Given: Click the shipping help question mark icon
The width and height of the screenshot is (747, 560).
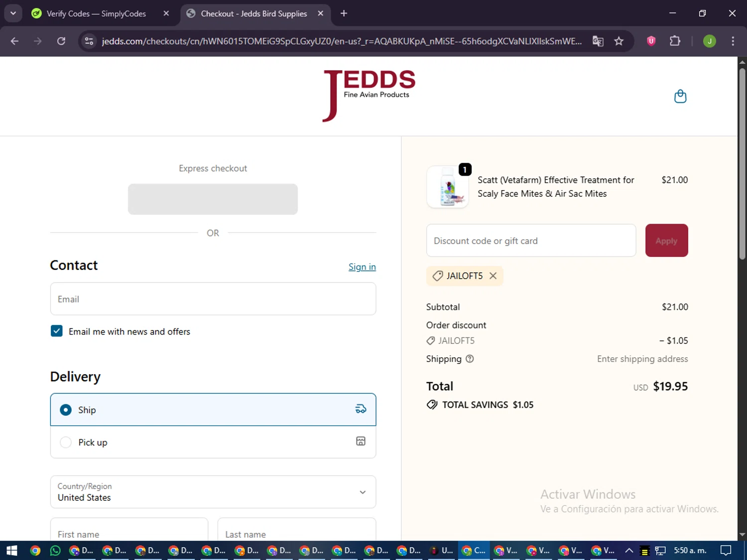Looking at the screenshot, I should click(x=470, y=359).
